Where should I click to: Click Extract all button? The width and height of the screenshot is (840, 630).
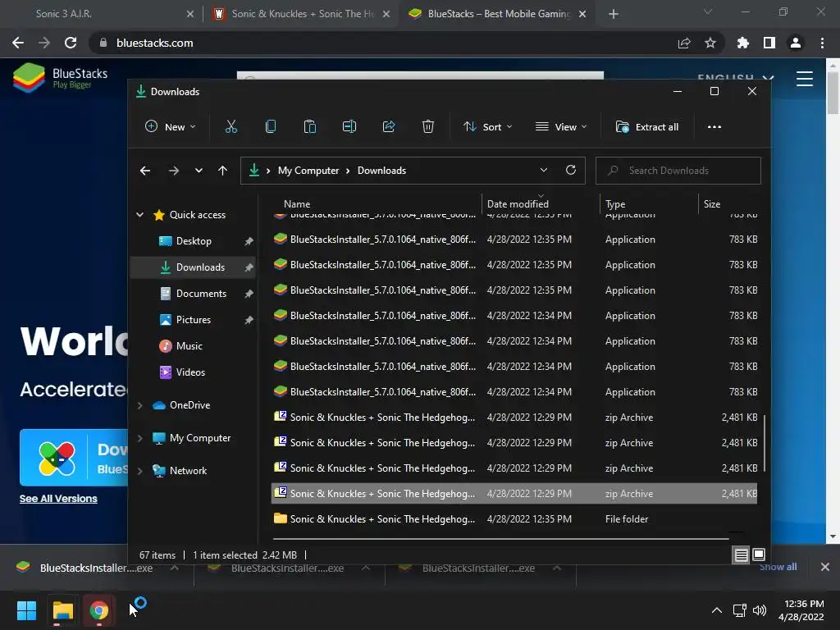click(647, 127)
